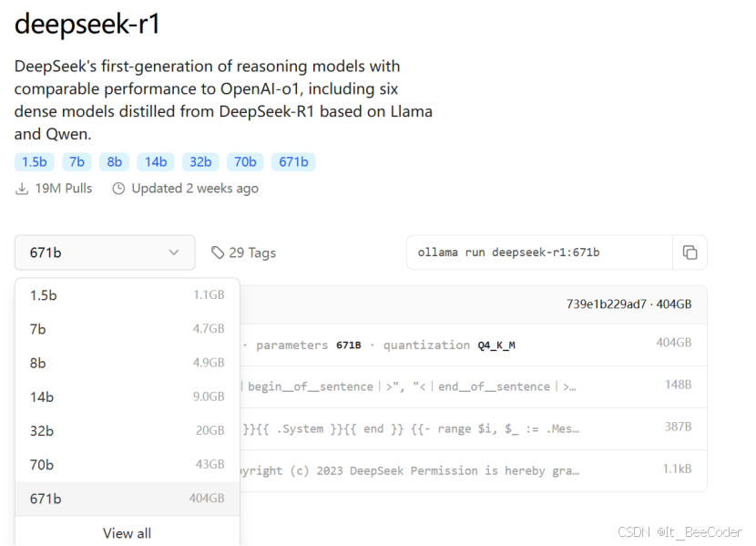Open the parameters 671B quantization row
Viewport: 756px width, 546px height.
click(x=474, y=345)
